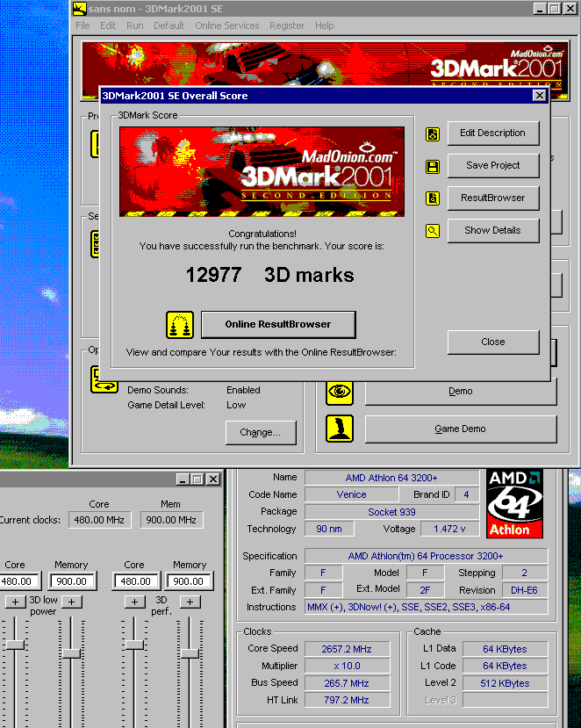This screenshot has width=581, height=728.
Task: Click the Change... options button
Action: (261, 433)
